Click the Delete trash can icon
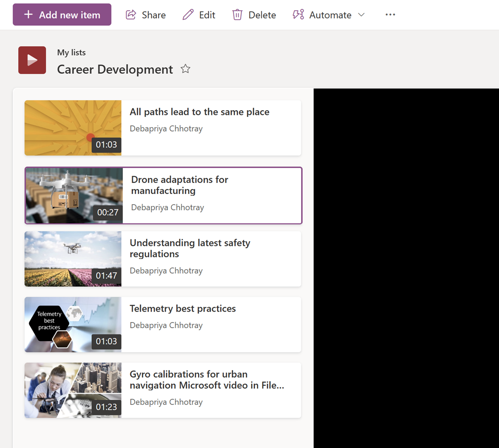This screenshot has height=448, width=499. [237, 15]
